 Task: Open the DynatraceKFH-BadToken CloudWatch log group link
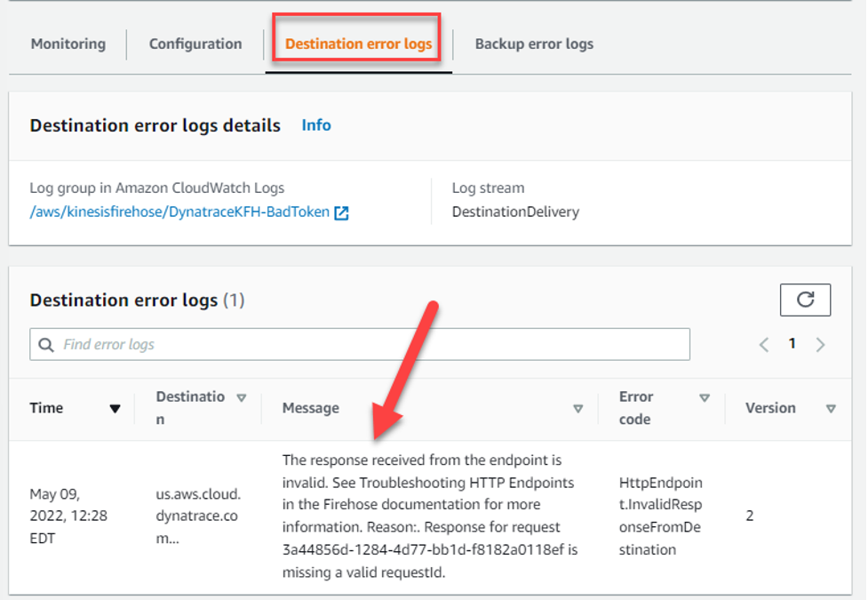[178, 212]
